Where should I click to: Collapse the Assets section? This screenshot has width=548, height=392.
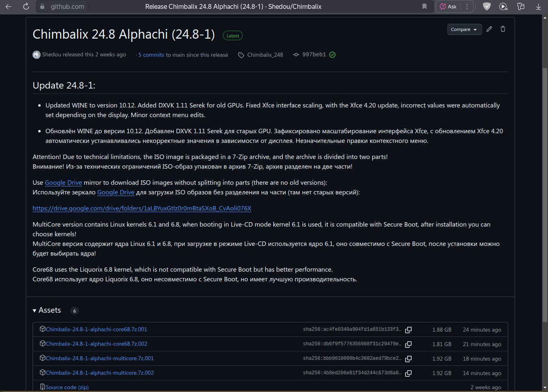(x=47, y=310)
